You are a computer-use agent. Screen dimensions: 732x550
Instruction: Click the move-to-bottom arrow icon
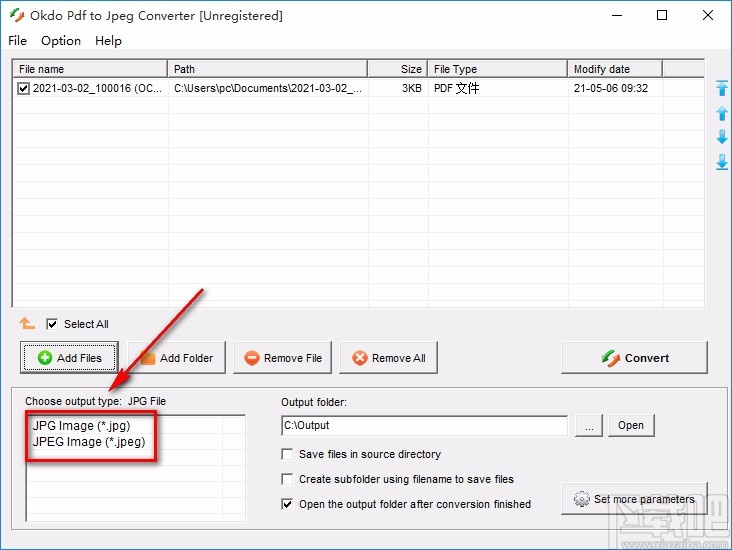(x=722, y=162)
